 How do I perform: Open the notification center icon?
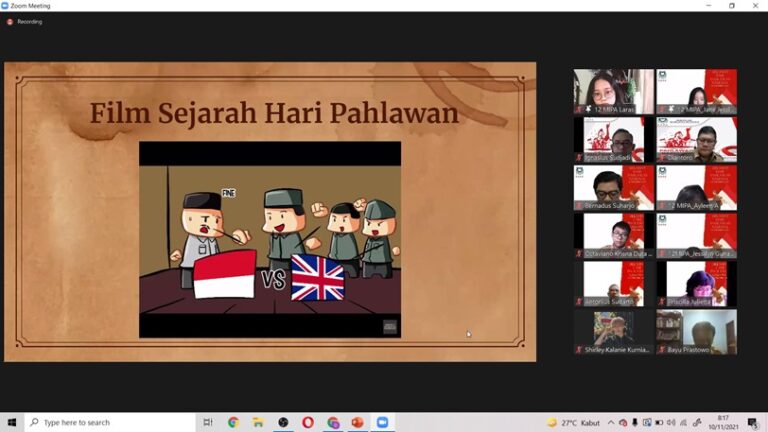point(753,422)
